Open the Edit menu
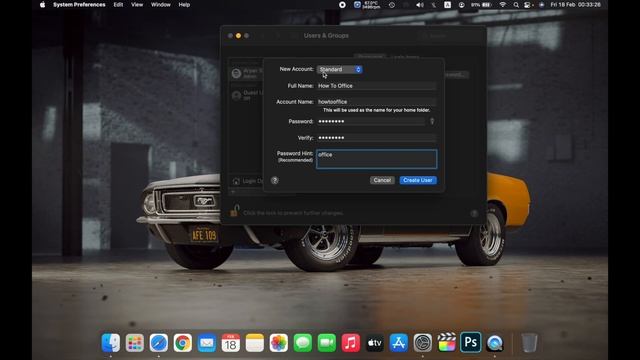Viewport: 640px width, 360px height. pyautogui.click(x=118, y=4)
